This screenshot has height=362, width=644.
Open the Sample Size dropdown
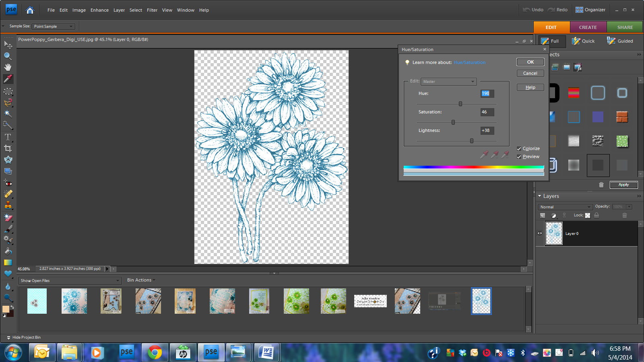(53, 27)
